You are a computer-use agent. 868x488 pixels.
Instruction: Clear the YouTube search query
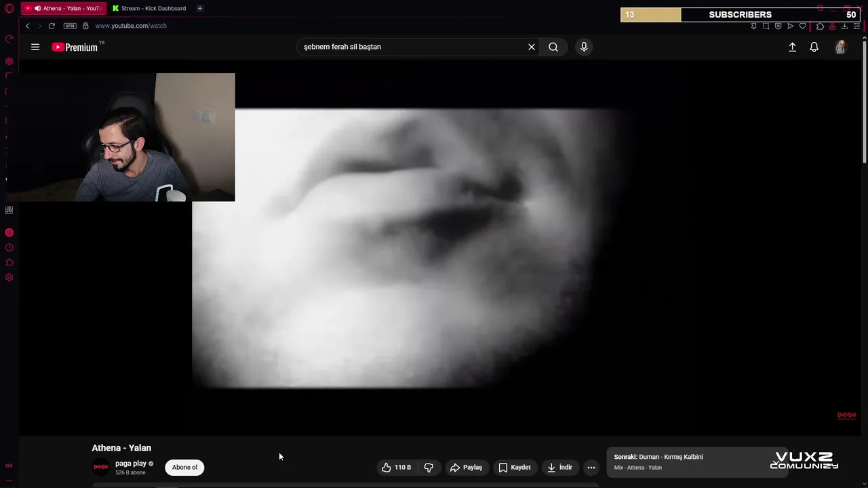[532, 47]
